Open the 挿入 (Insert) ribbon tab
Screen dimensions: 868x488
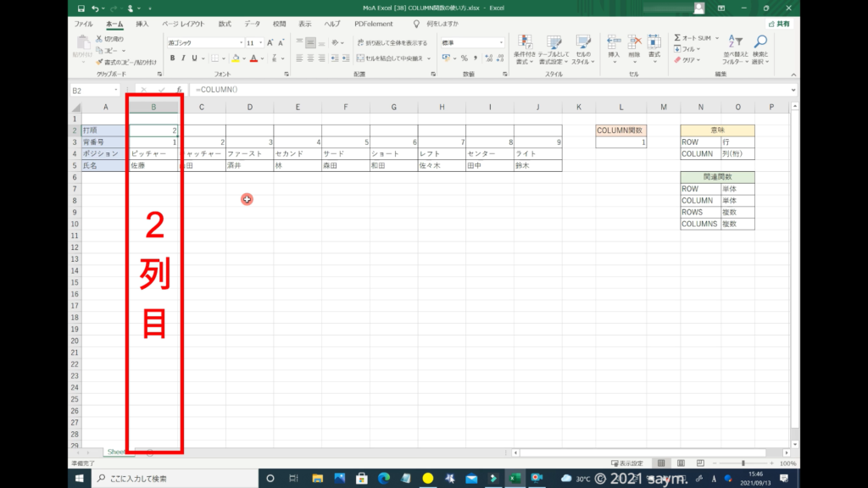click(142, 24)
